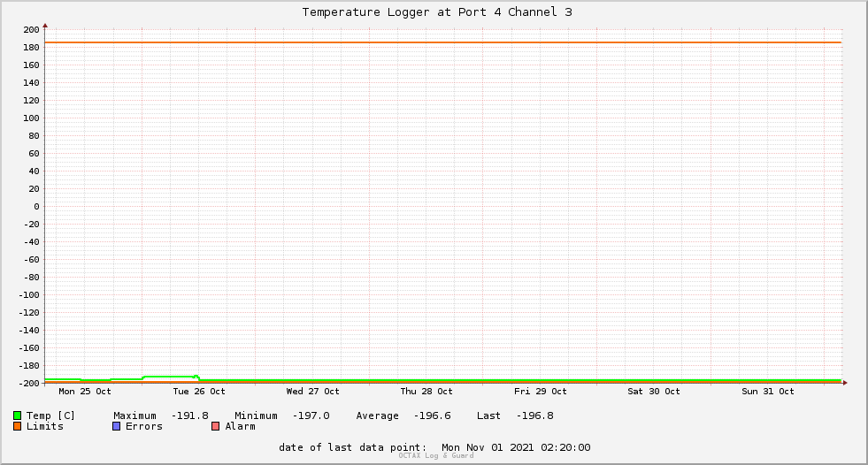Click the red Alarm legend swatch
This screenshot has height=465, width=868.
(215, 426)
